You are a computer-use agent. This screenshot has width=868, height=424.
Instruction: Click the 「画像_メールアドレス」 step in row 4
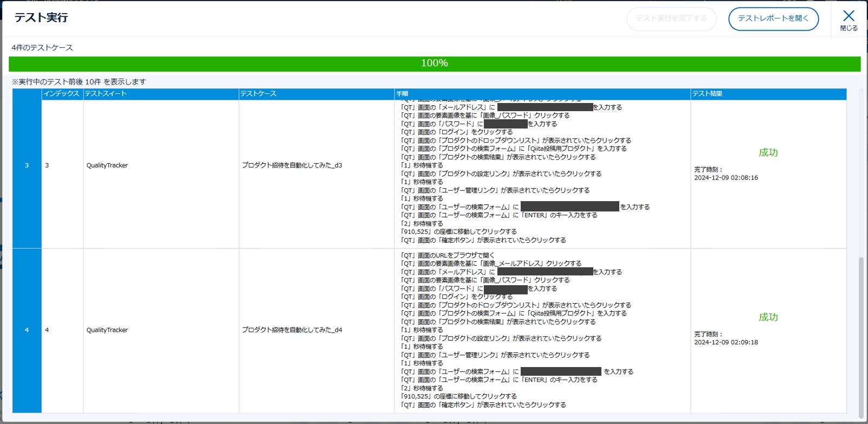(491, 264)
